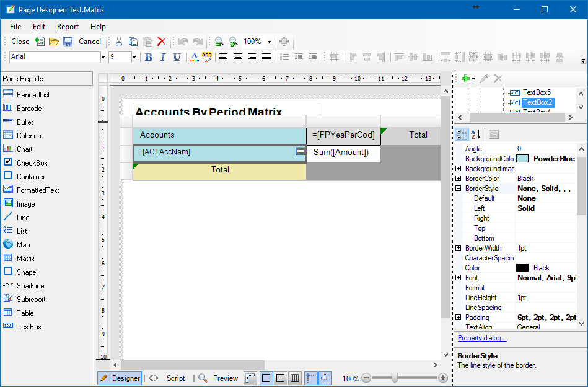Expand the BorderWidth property
The height and width of the screenshot is (387, 588).
tap(459, 247)
